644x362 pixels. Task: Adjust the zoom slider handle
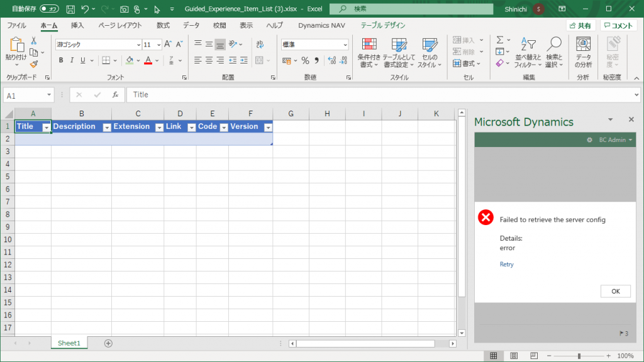[x=579, y=356]
